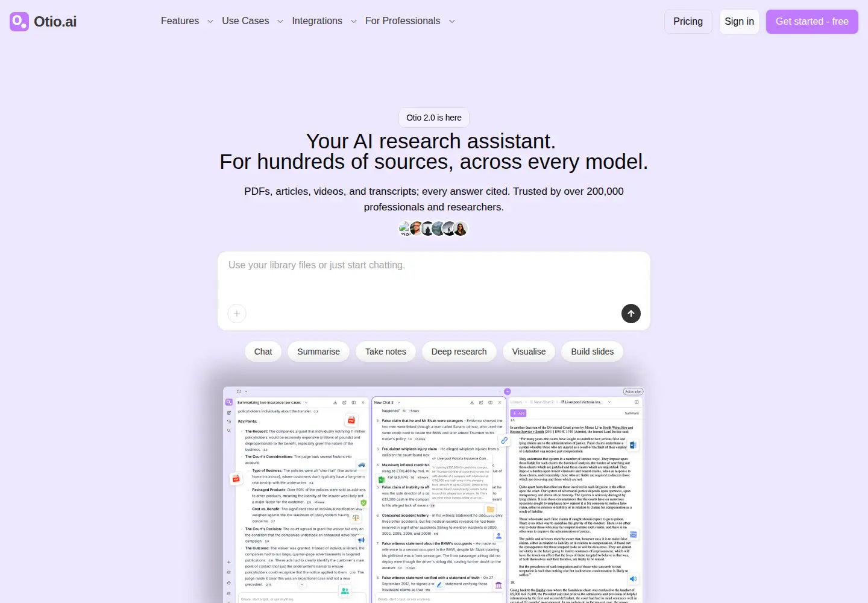Expand the New Chat 2 title chevron
The image size is (868, 603).
tap(399, 402)
